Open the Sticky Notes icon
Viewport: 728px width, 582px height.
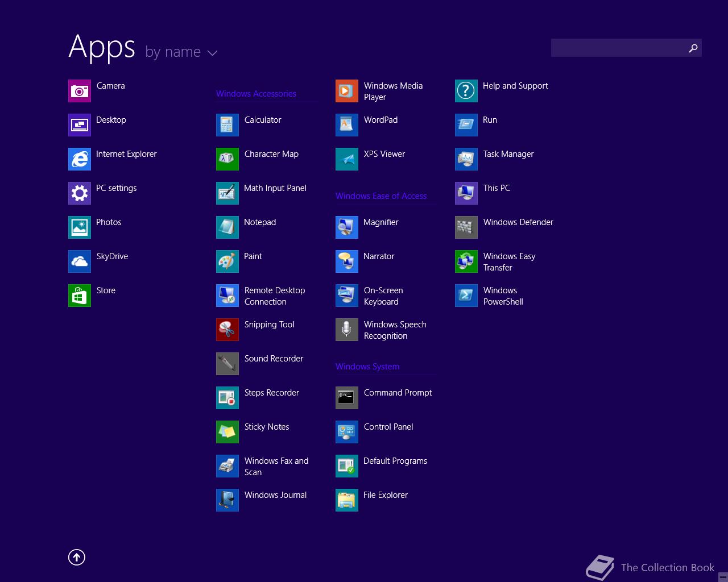[227, 432]
